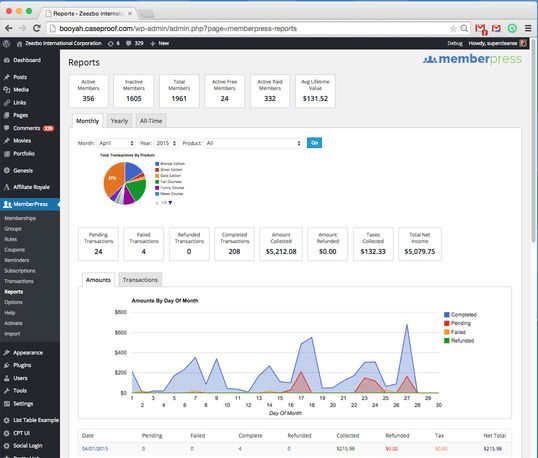
Task: Click the Social Login gear icon
Action: coord(7,446)
